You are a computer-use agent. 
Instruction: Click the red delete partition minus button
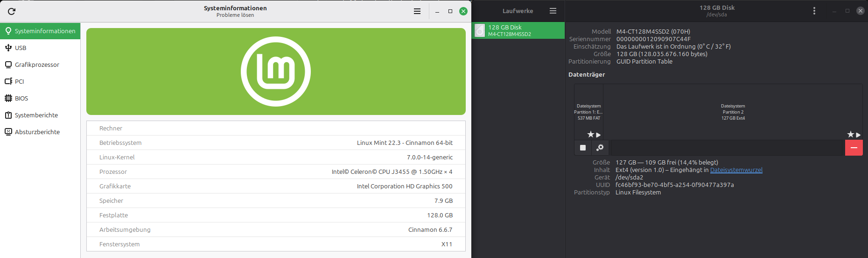[854, 148]
